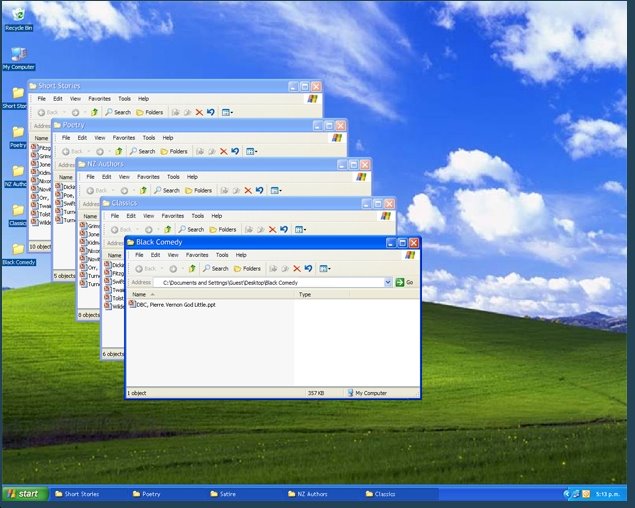Click the Go button beside address bar
The width and height of the screenshot is (635, 508).
(x=405, y=282)
